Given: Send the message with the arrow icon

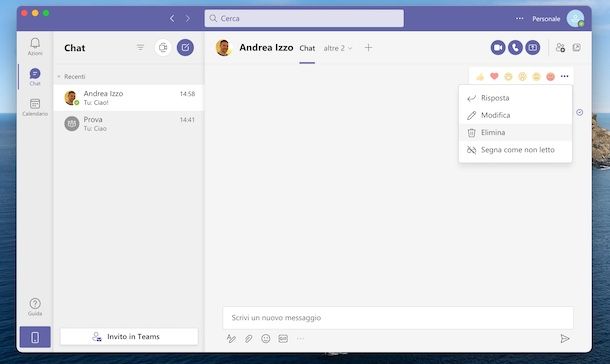Looking at the screenshot, I should tap(565, 339).
